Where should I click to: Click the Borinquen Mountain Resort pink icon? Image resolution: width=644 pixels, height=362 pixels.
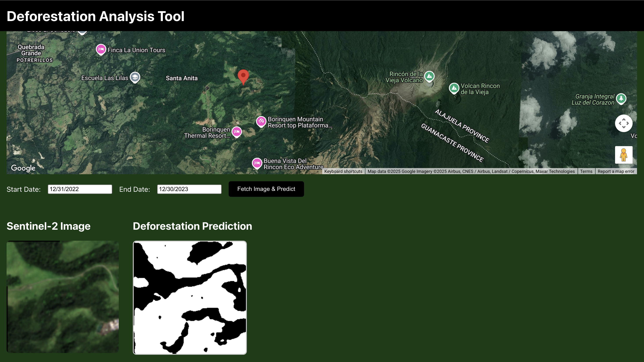point(261,122)
